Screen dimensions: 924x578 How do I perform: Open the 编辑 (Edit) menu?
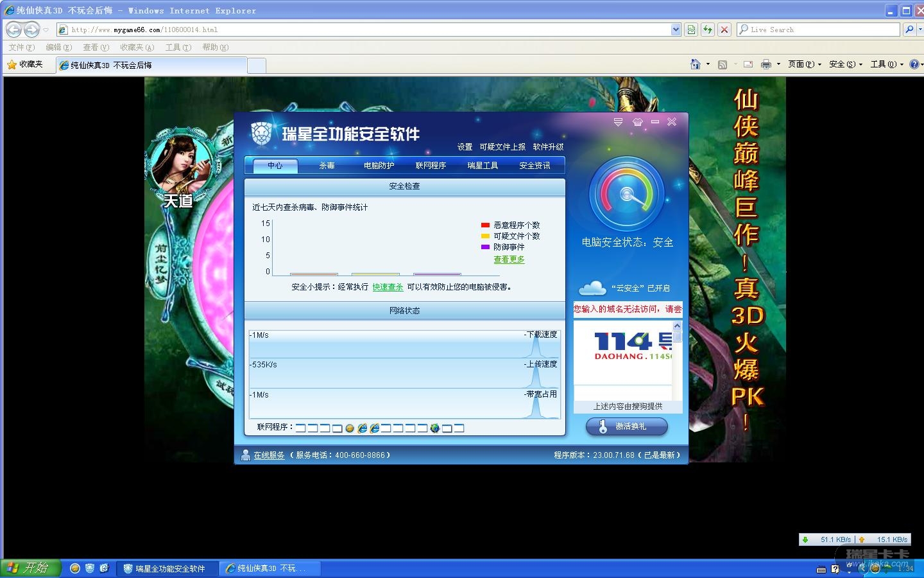pyautogui.click(x=58, y=47)
